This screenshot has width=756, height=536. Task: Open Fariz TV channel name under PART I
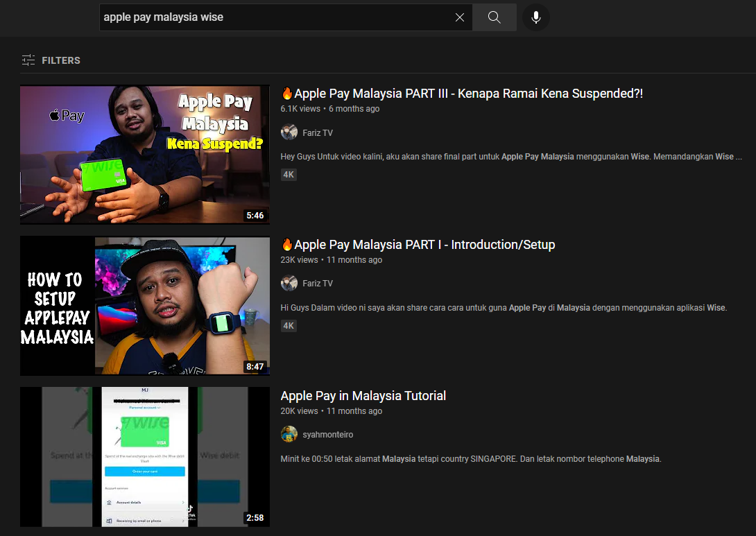pyautogui.click(x=317, y=284)
